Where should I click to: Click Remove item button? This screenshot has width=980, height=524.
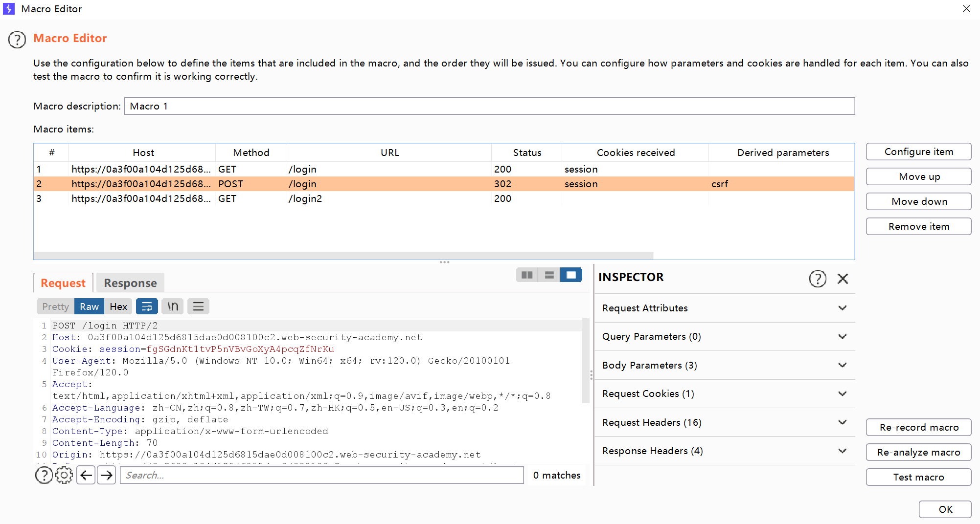click(918, 226)
